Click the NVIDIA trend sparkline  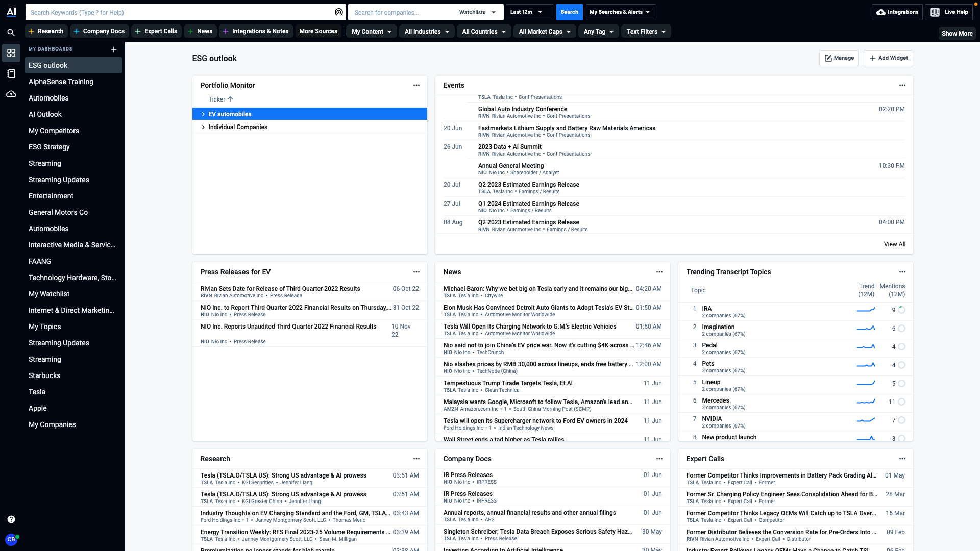(866, 420)
